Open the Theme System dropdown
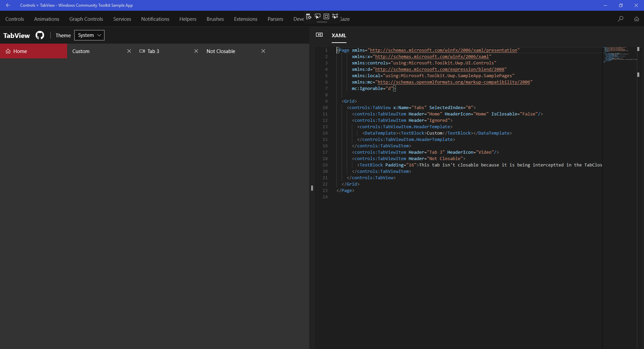The width and height of the screenshot is (644, 349). tap(89, 35)
